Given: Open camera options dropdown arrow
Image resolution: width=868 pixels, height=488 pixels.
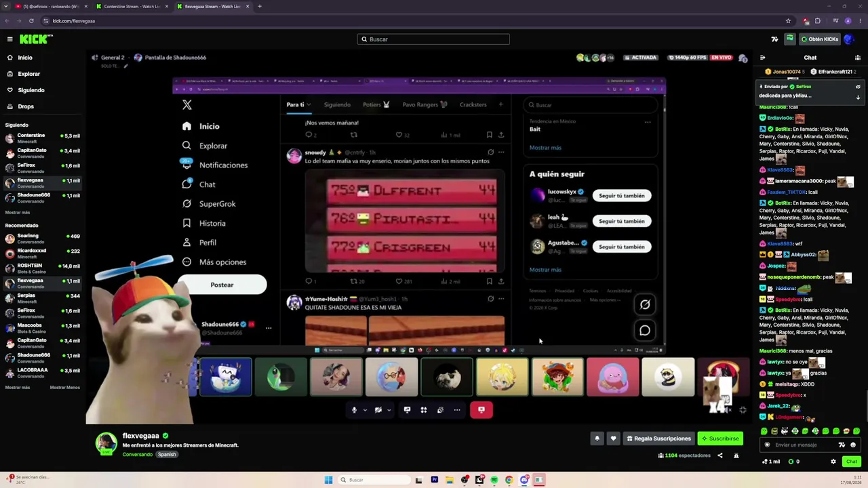Looking at the screenshot, I should (389, 410).
